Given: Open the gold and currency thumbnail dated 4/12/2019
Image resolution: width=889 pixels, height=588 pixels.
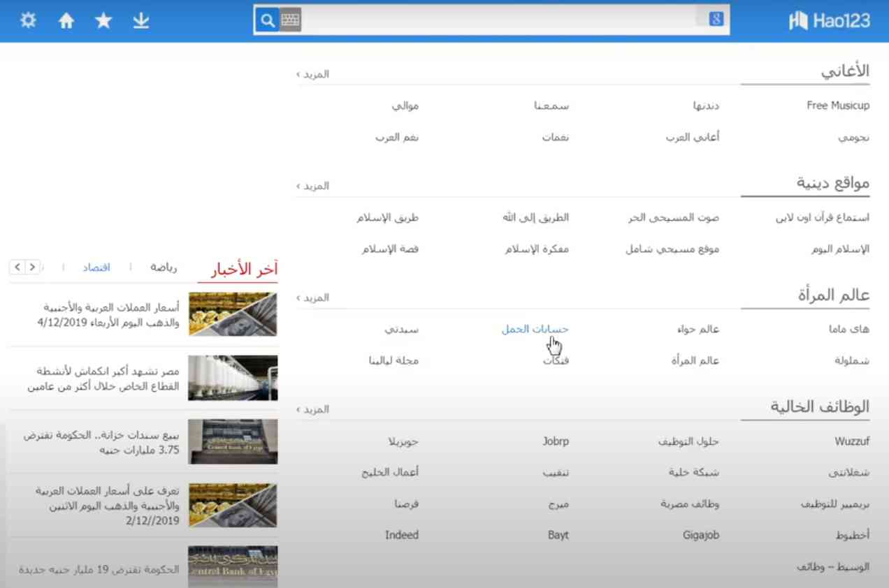Looking at the screenshot, I should 233,314.
